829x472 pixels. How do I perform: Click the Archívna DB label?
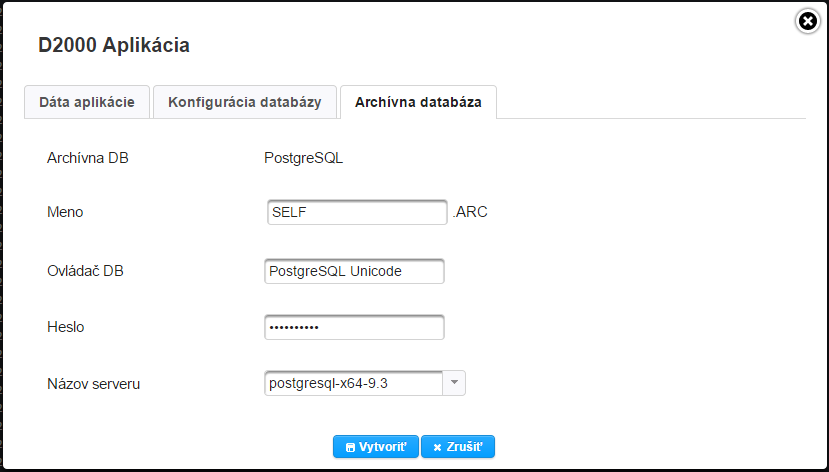pyautogui.click(x=88, y=157)
